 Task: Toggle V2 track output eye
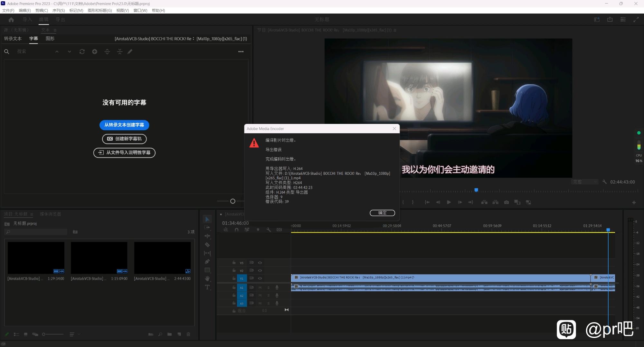click(x=260, y=270)
